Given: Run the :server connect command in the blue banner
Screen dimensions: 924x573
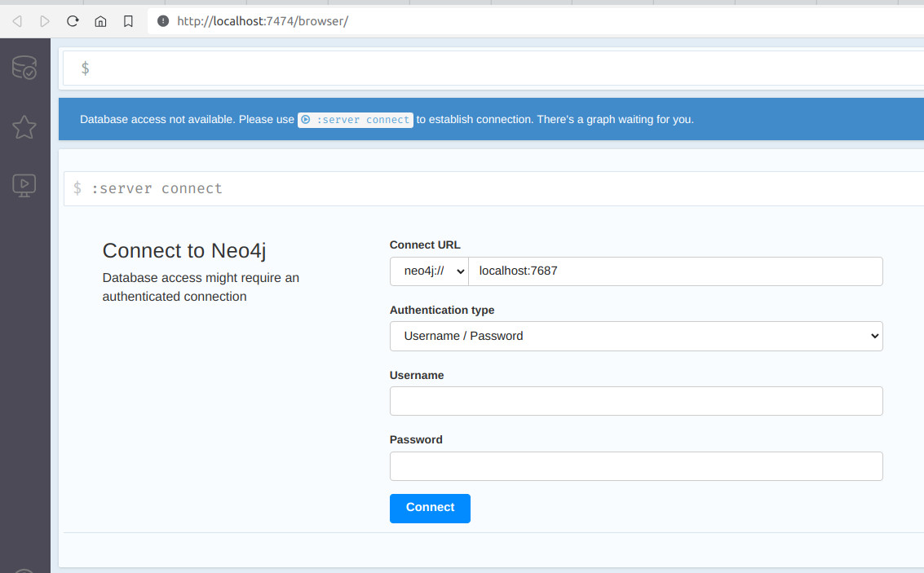Looking at the screenshot, I should click(356, 120).
